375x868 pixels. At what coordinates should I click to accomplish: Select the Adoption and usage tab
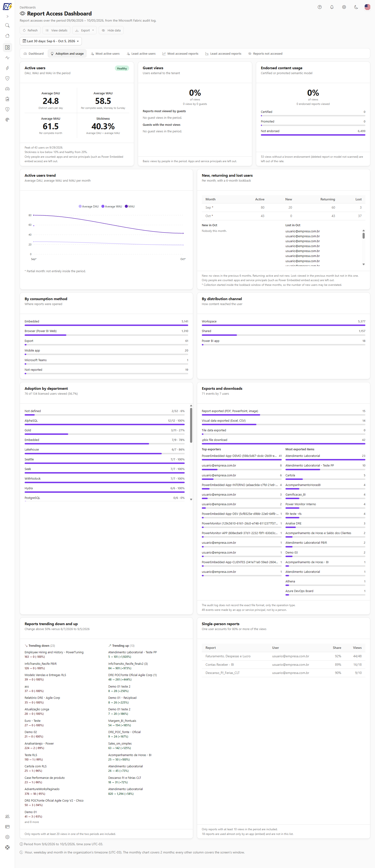pos(67,54)
